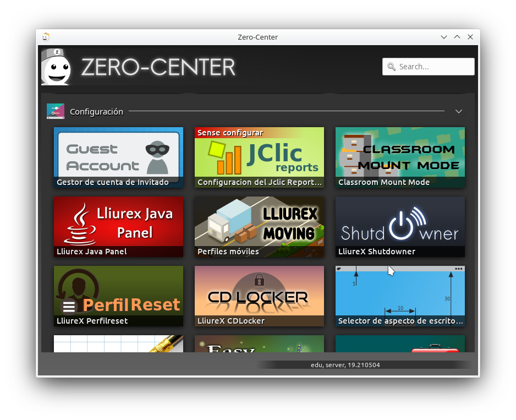This screenshot has width=516, height=420.
Task: Open the partially visible teal tile
Action: 400,344
